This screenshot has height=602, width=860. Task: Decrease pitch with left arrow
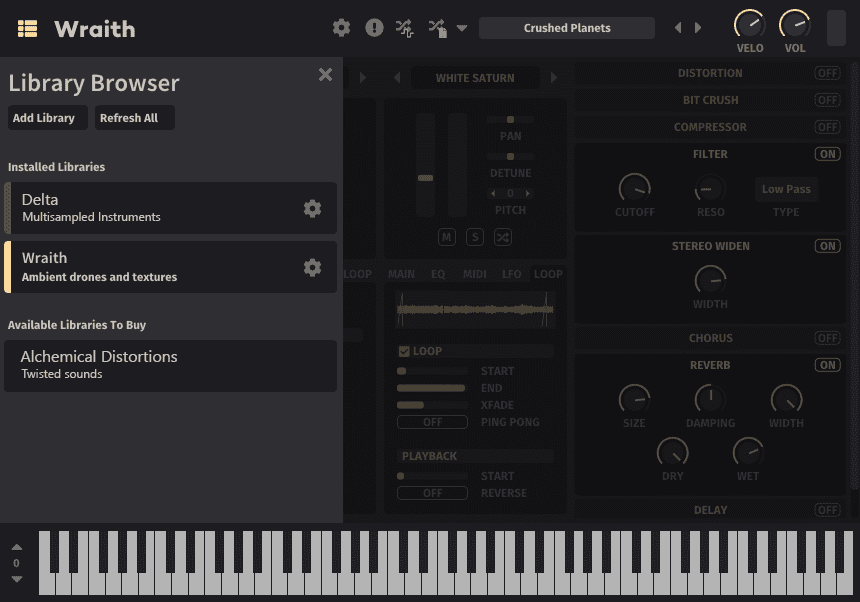click(x=493, y=193)
